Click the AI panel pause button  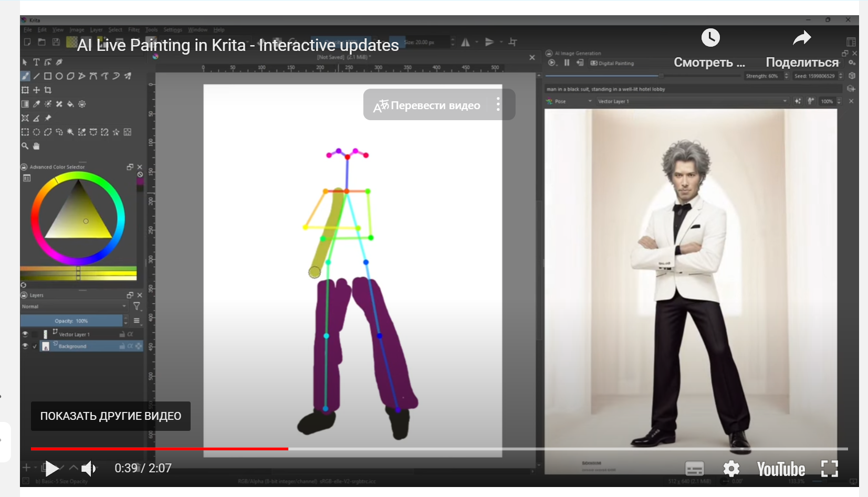(x=567, y=63)
